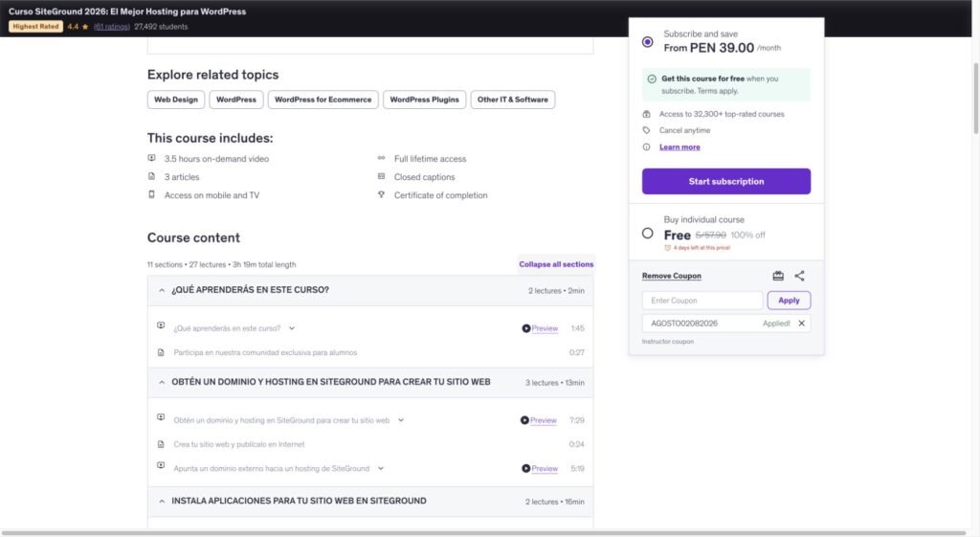The width and height of the screenshot is (980, 537).
Task: Click play icon next to 7:29 lecture preview
Action: click(525, 420)
